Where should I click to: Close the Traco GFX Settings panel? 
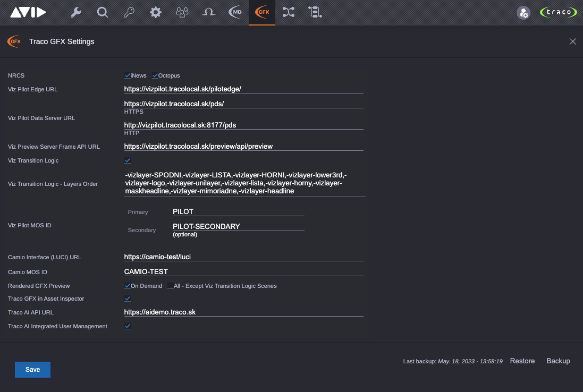click(x=572, y=41)
